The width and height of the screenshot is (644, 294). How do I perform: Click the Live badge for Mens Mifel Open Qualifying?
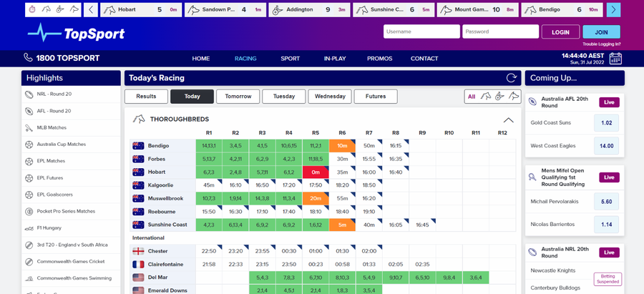(x=609, y=177)
